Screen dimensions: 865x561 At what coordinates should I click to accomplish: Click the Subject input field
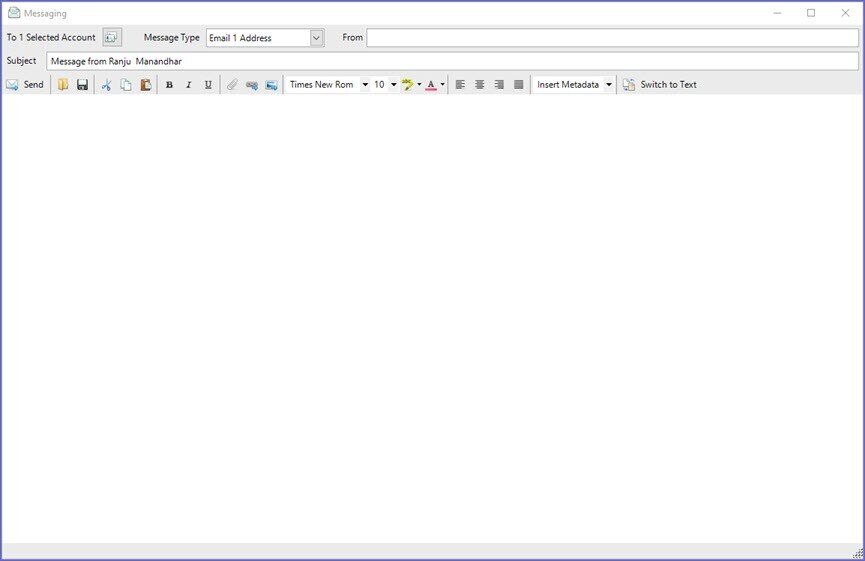(452, 61)
